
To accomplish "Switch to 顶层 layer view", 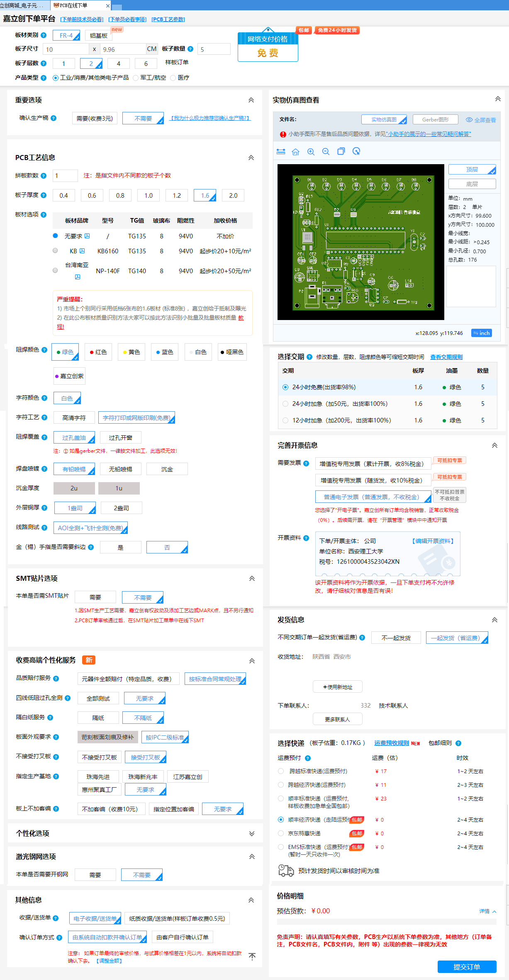I will point(472,170).
